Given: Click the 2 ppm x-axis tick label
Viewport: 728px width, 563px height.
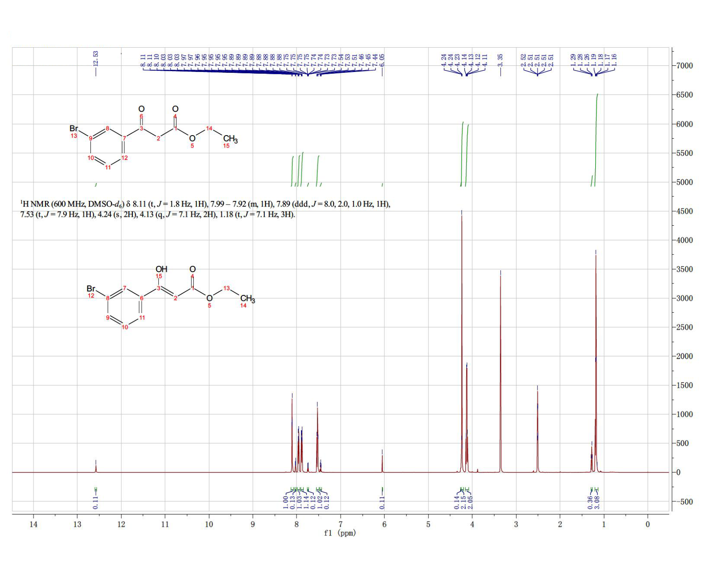Looking at the screenshot, I should (x=560, y=524).
